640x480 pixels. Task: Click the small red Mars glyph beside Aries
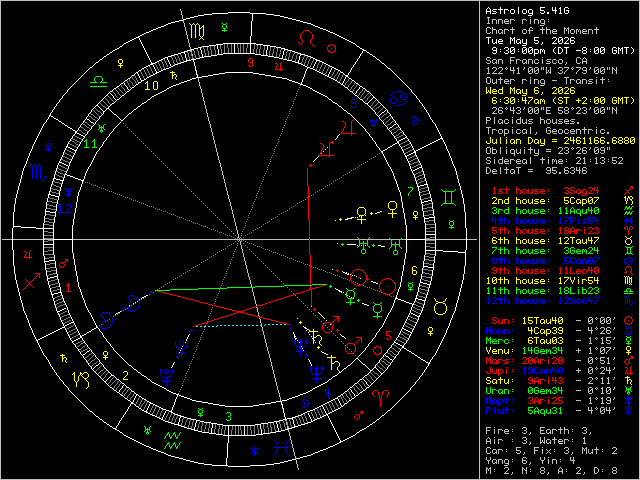[358, 416]
